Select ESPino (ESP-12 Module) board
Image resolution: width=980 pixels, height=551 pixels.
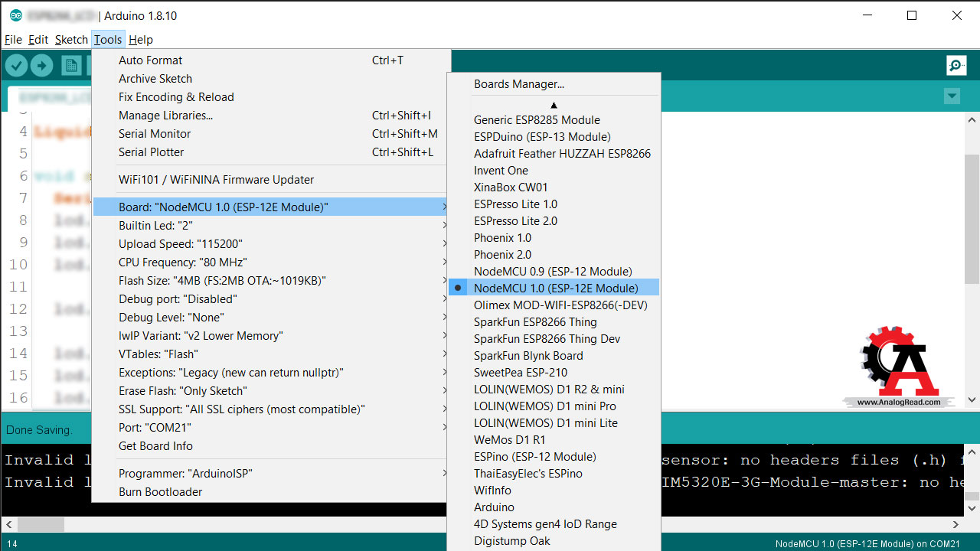554,456
